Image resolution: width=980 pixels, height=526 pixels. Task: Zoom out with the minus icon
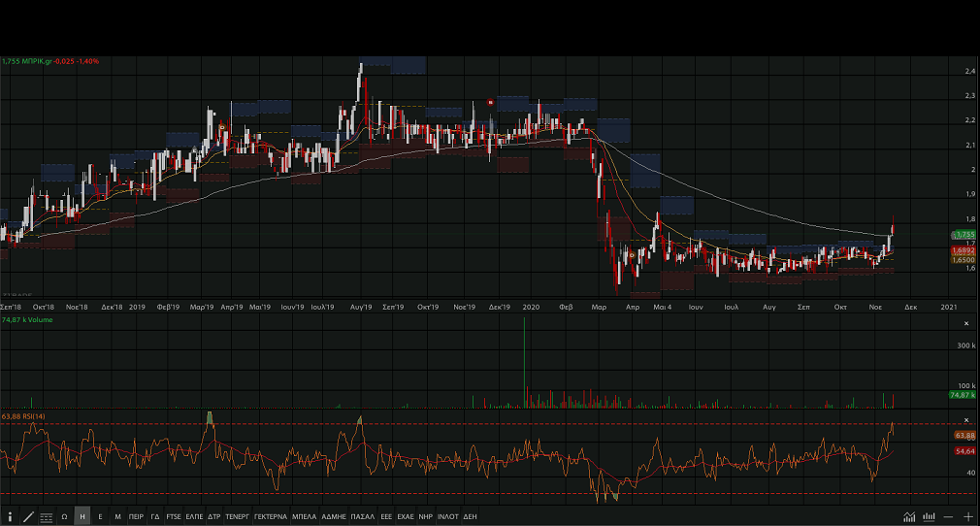click(949, 516)
